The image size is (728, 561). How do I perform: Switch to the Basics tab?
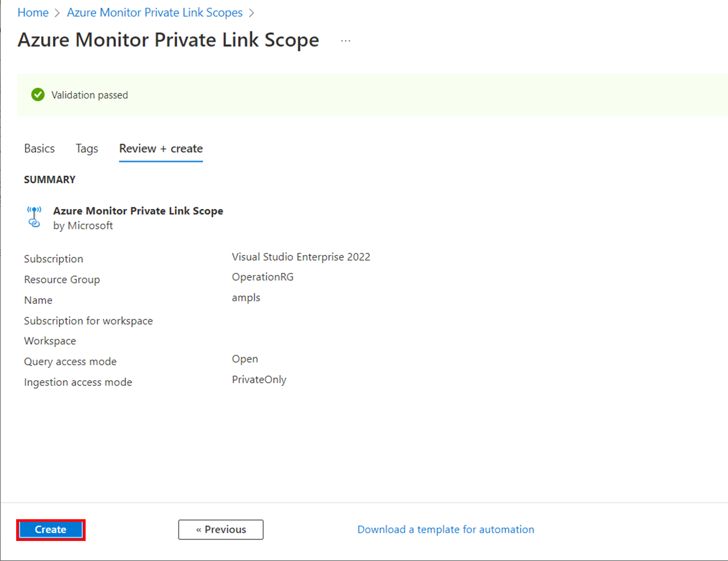[x=39, y=148]
